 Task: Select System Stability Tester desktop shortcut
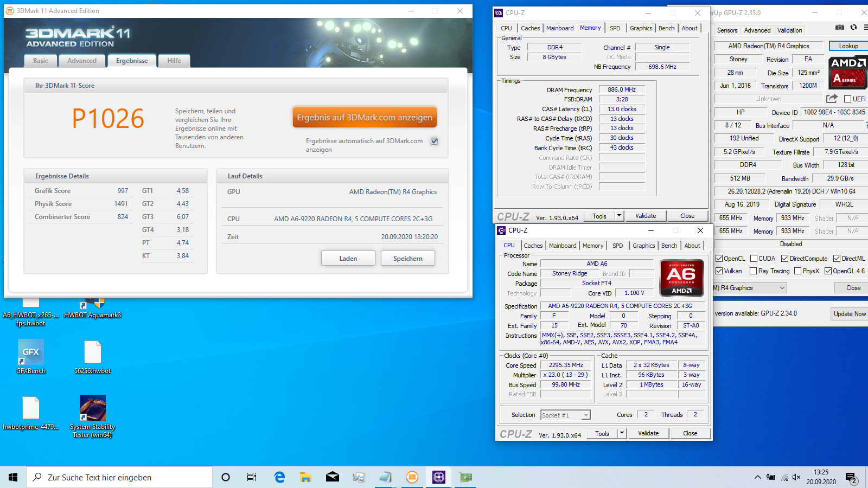(x=93, y=416)
